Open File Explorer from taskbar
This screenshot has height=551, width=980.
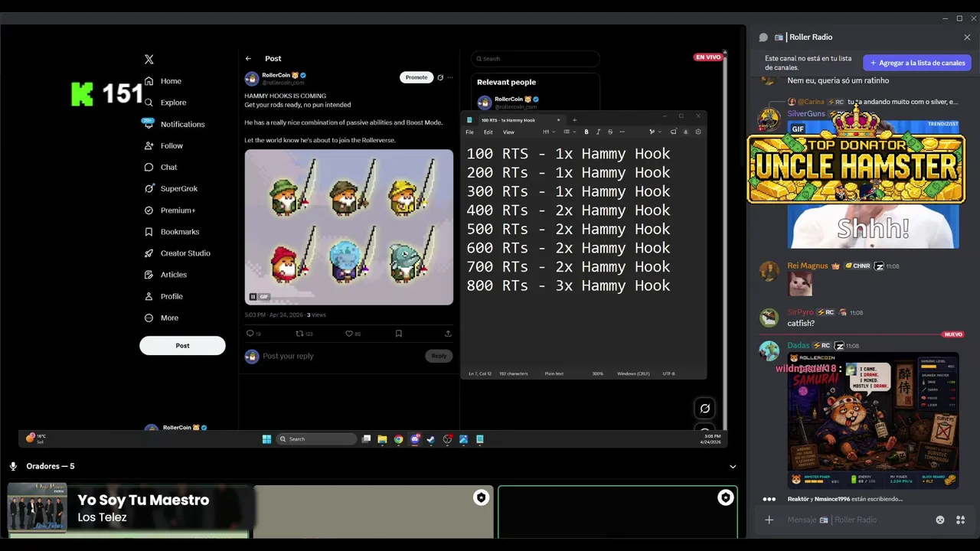pos(382,439)
